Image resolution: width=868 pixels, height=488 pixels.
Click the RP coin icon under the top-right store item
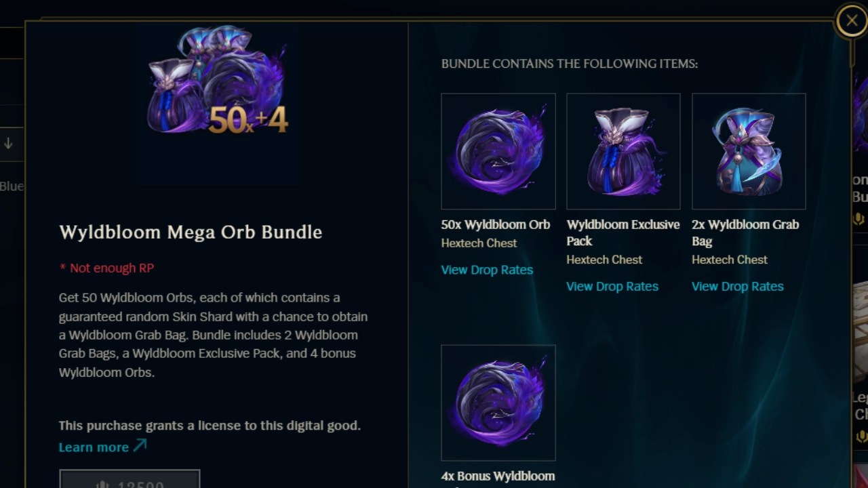[859, 218]
